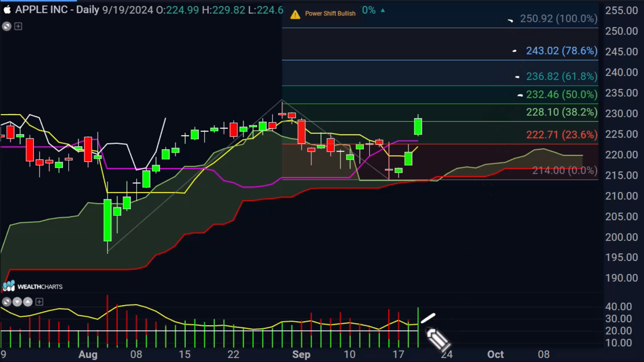Move the volume pane down
The image size is (644, 362).
(x=17, y=302)
